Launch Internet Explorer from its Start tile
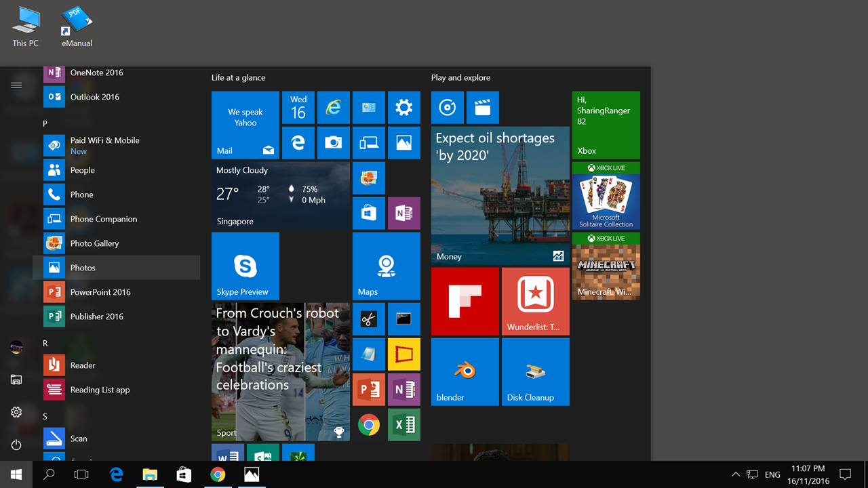Image resolution: width=868 pixels, height=488 pixels. click(x=334, y=108)
